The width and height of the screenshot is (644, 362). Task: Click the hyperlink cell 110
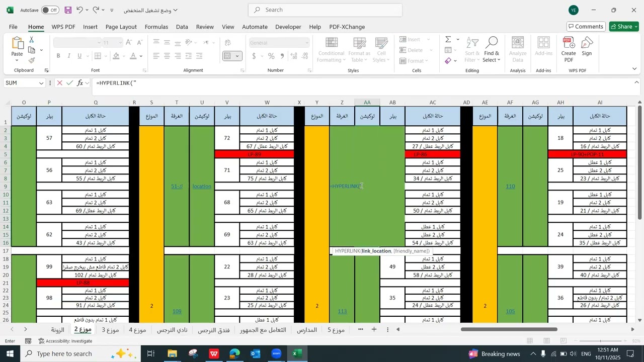point(510,186)
